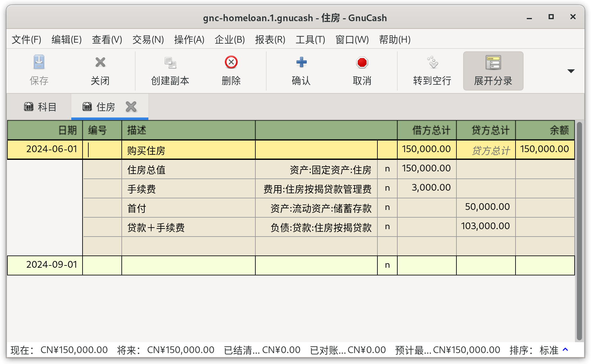Click the Save (保存) toolbar icon
Screen dimensions: 591x364
click(39, 62)
